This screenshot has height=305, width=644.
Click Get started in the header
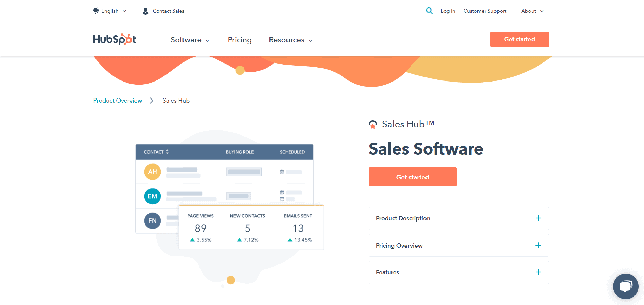519,39
